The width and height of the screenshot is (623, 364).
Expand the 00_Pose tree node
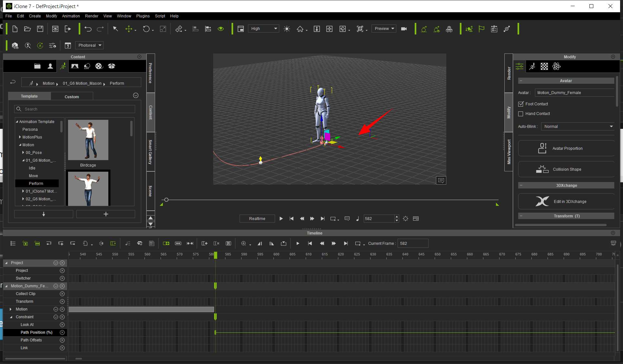coord(23,153)
